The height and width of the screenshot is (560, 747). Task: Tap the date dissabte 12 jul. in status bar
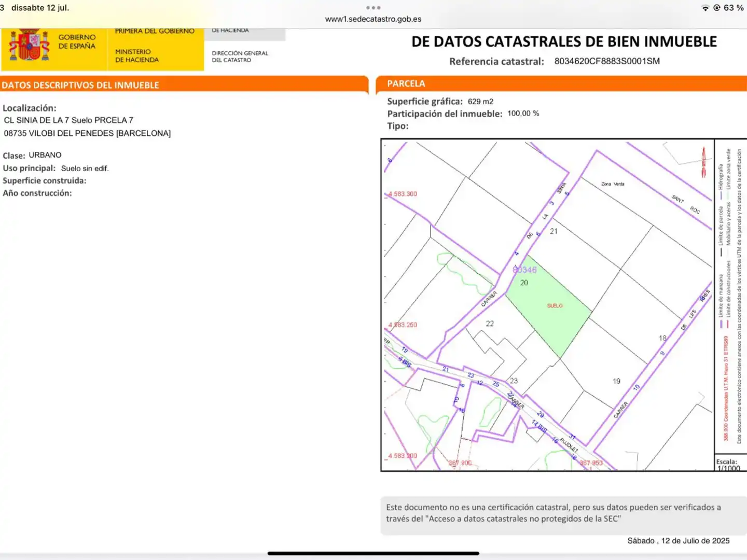tap(40, 8)
